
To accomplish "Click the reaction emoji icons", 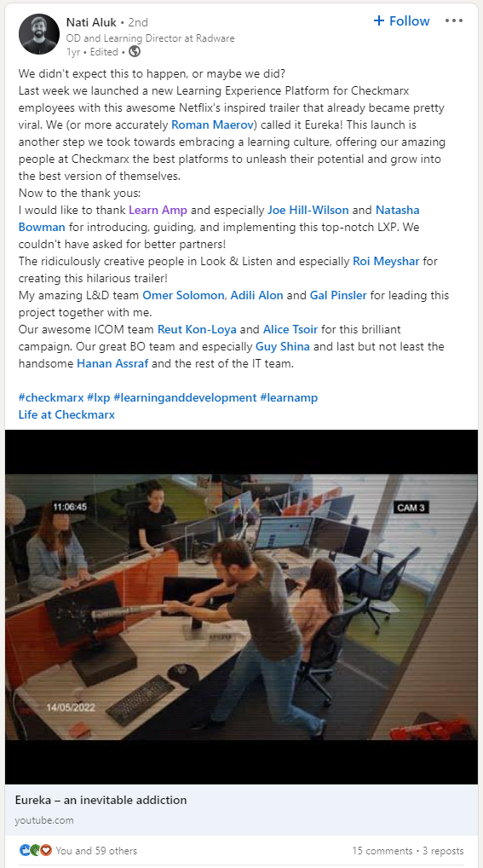I will click(36, 850).
